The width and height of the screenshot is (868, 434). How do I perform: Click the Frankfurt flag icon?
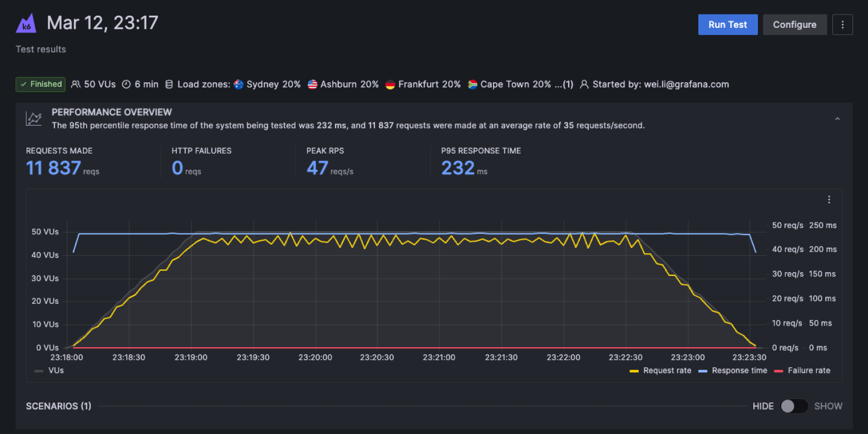[391, 84]
